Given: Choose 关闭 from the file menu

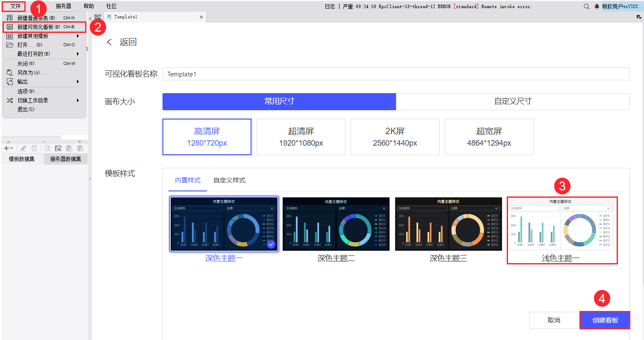Looking at the screenshot, I should (44, 64).
